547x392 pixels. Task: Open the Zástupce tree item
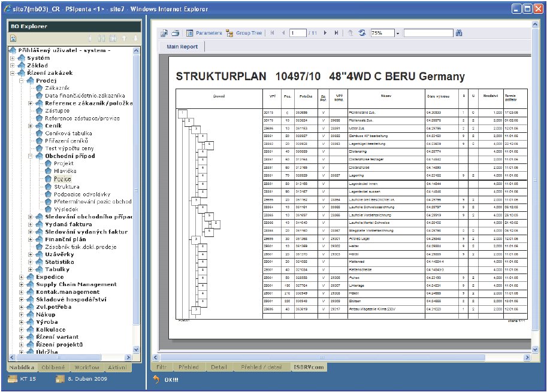coord(57,111)
